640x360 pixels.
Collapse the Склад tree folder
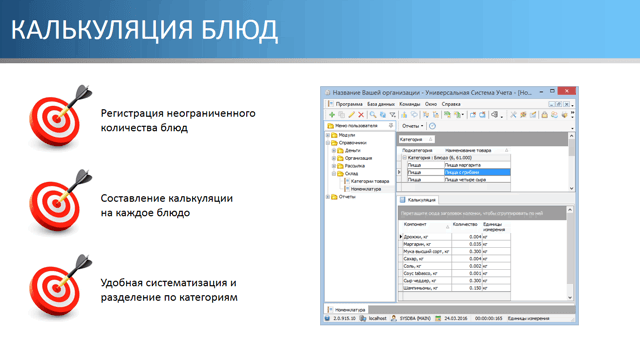tap(334, 173)
